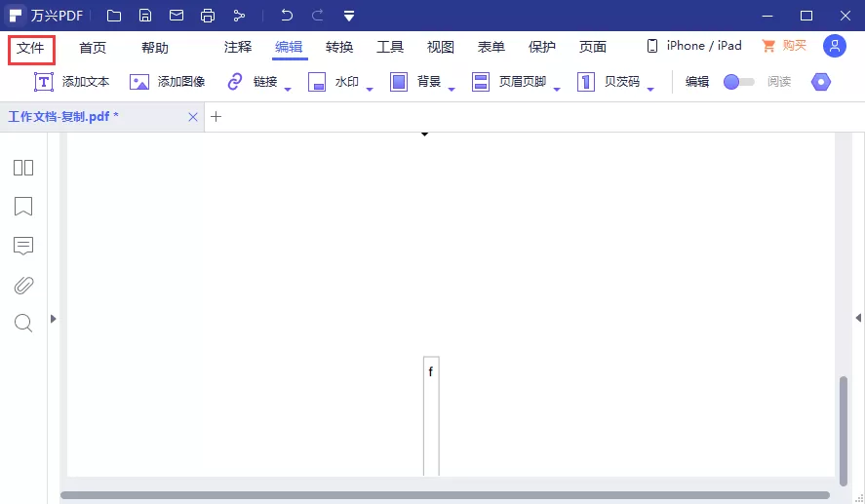The image size is (865, 504).
Task: Expand the 背景 dropdown arrow
Action: [x=452, y=89]
